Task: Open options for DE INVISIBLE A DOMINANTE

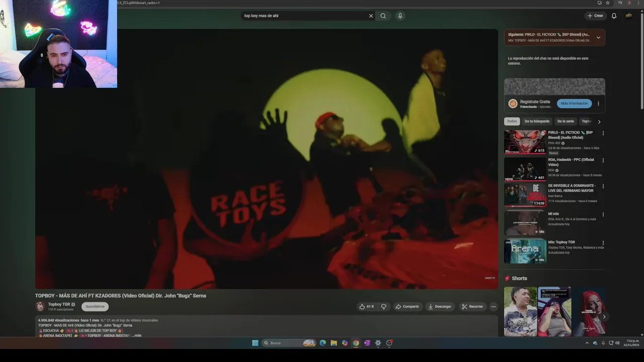Action: tap(603, 187)
